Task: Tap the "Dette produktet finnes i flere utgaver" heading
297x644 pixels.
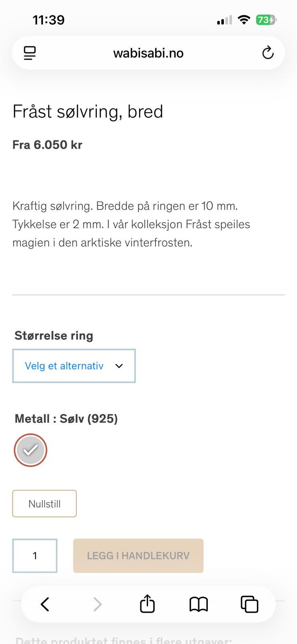Action: pos(123,640)
